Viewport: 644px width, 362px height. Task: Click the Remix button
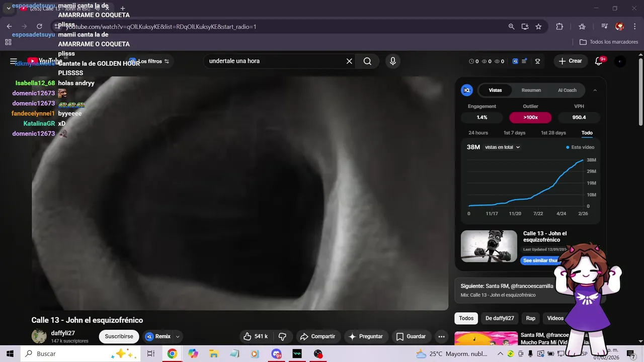[158, 337]
